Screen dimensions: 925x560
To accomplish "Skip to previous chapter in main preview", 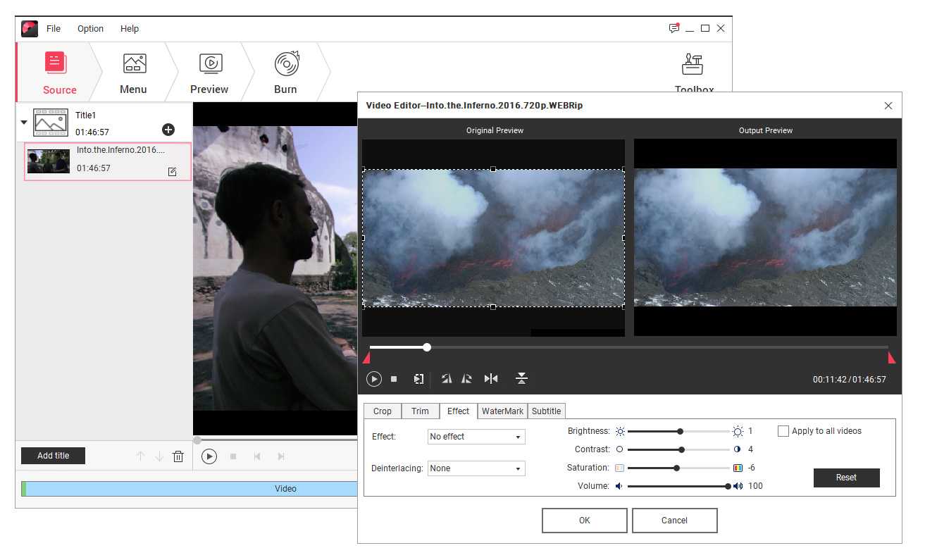I will 257,456.
